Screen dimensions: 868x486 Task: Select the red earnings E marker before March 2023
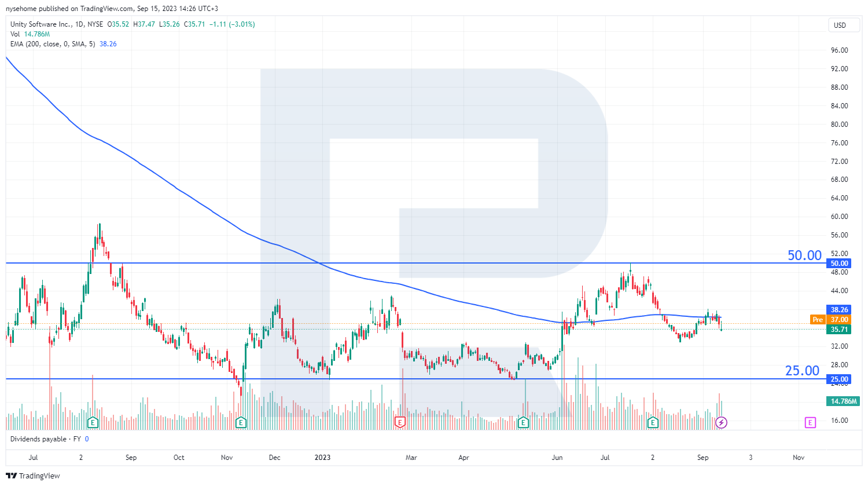coord(400,422)
